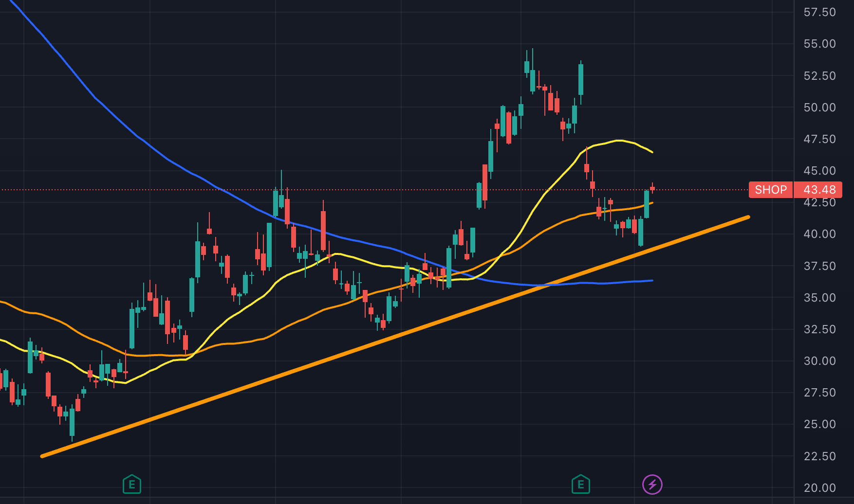Click the 20.00 price axis label
854x504 pixels.
point(819,488)
